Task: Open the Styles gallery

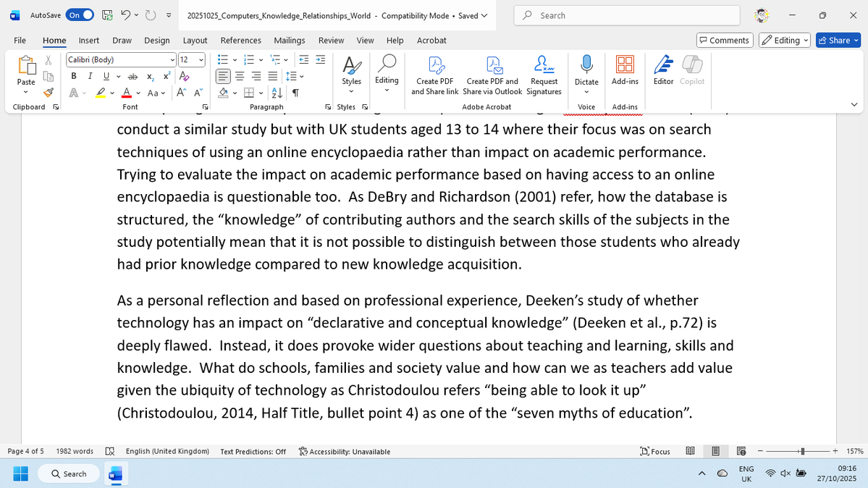Action: tap(351, 75)
